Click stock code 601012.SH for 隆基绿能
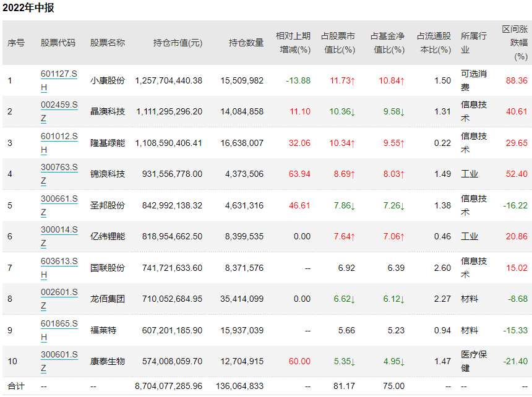The image size is (532, 397). pos(59,137)
